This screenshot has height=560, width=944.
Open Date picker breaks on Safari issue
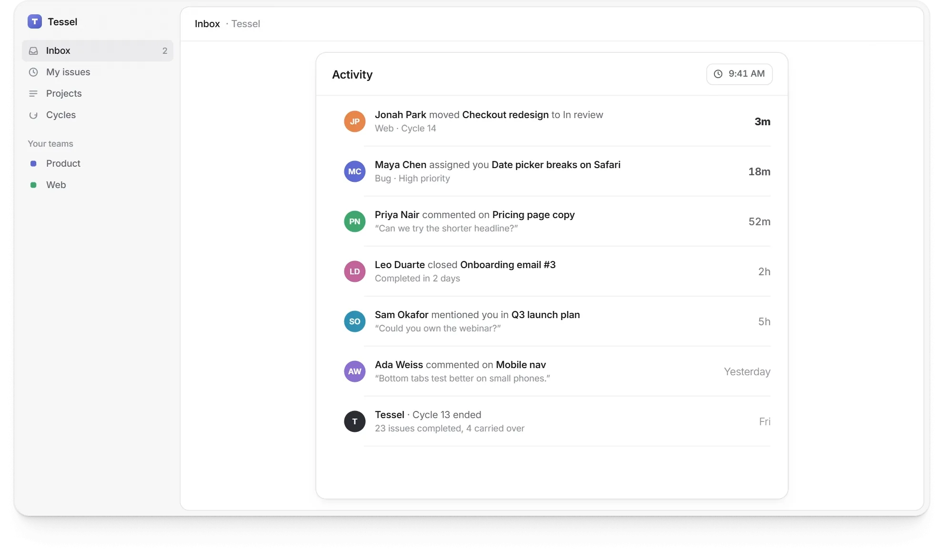click(x=556, y=165)
